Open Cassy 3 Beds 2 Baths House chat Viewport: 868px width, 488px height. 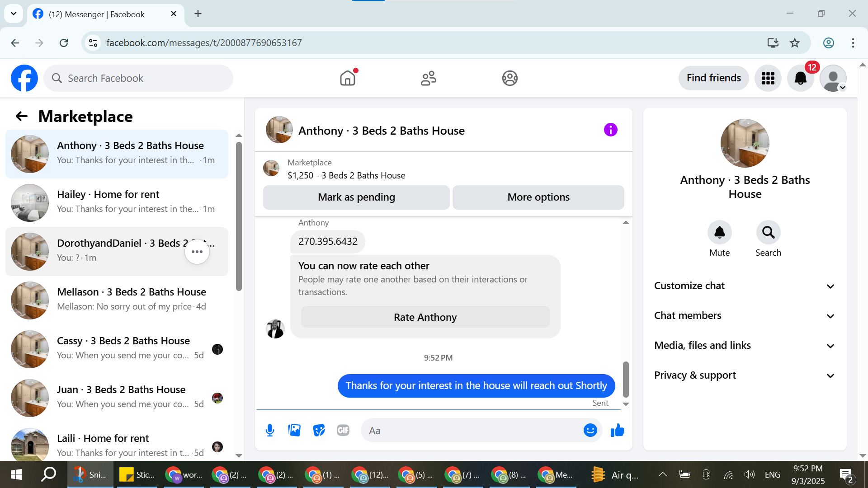117,349
